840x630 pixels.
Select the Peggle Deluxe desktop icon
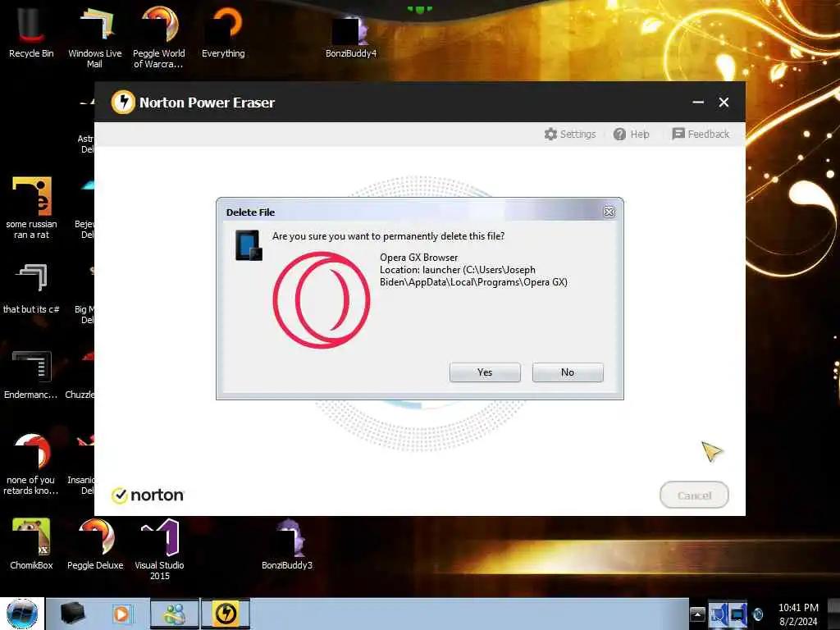[x=95, y=543]
